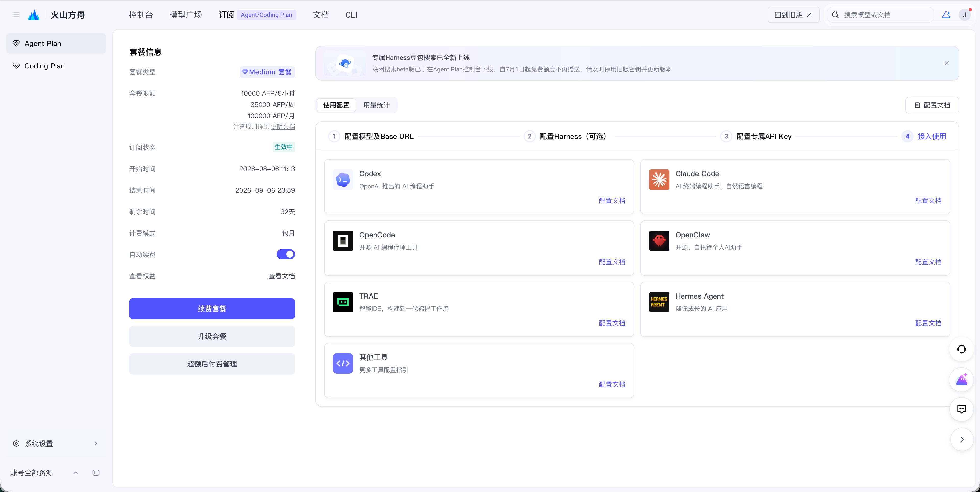Open the hamburger menu icon
The width and height of the screenshot is (980, 492).
[x=16, y=15]
